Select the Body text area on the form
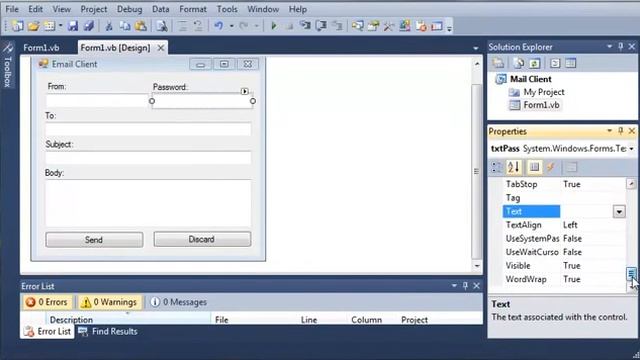The image size is (640, 360). 149,203
